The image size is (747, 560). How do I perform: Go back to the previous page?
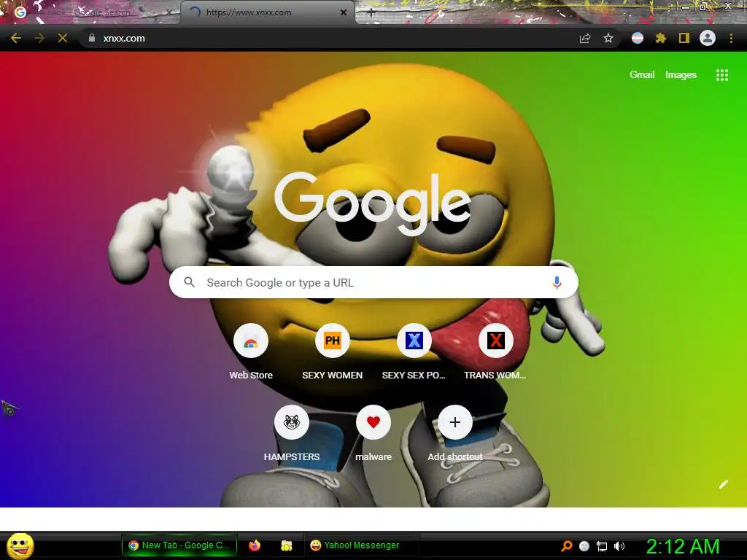16,38
